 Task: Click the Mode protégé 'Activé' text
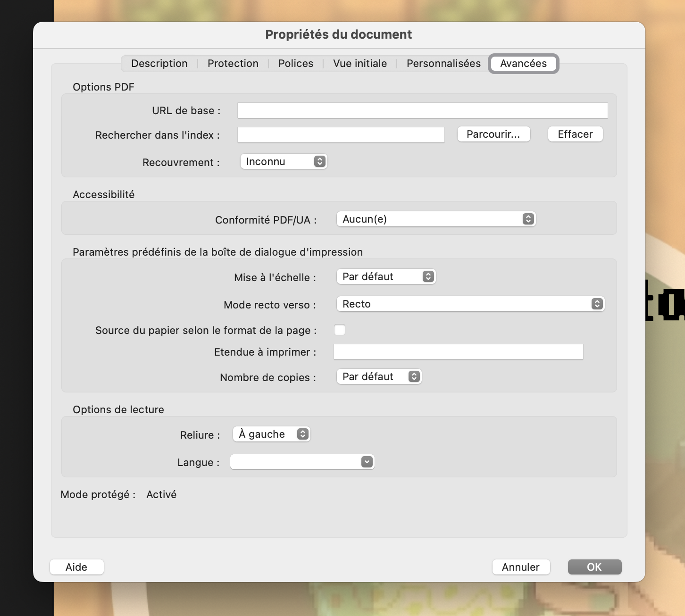(161, 494)
